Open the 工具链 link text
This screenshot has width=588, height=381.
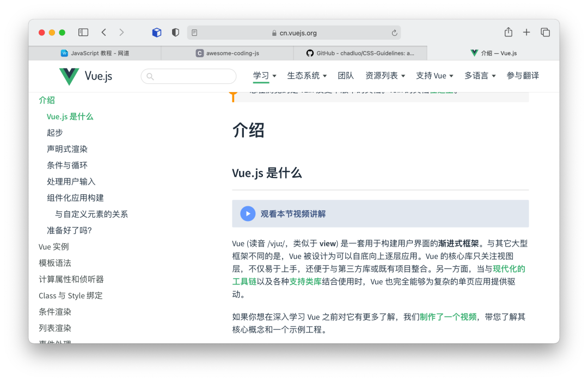pos(244,281)
